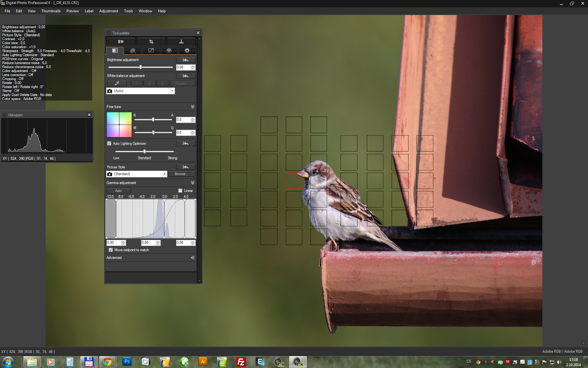Image resolution: width=588 pixels, height=368 pixels.
Task: Select the crop tool in Tool palette
Action: pyautogui.click(x=151, y=42)
